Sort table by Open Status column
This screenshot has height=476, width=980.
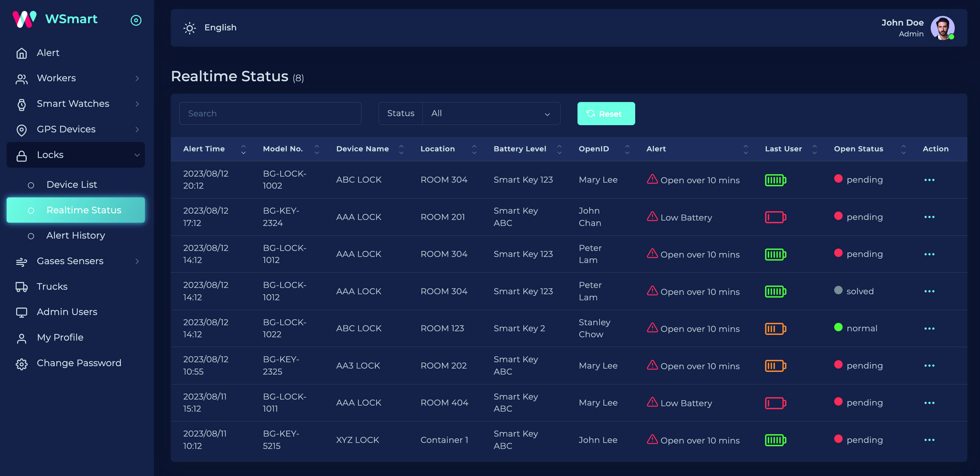click(x=904, y=149)
